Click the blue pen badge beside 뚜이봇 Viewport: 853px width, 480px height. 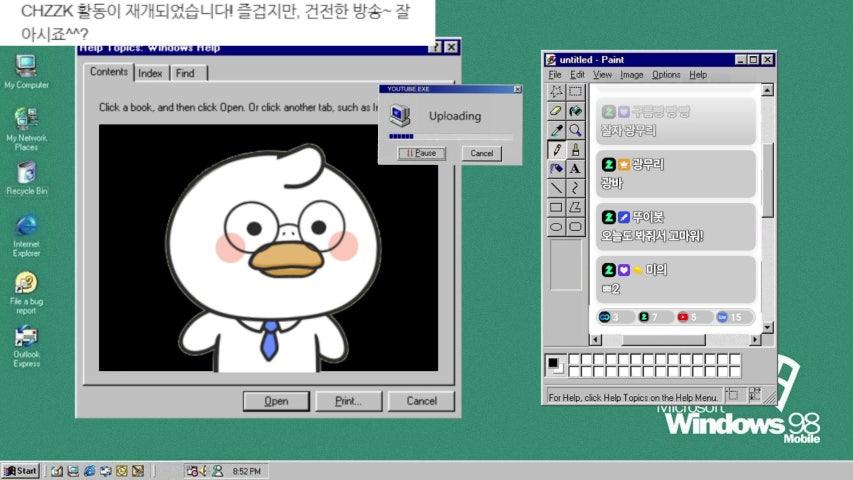point(623,217)
